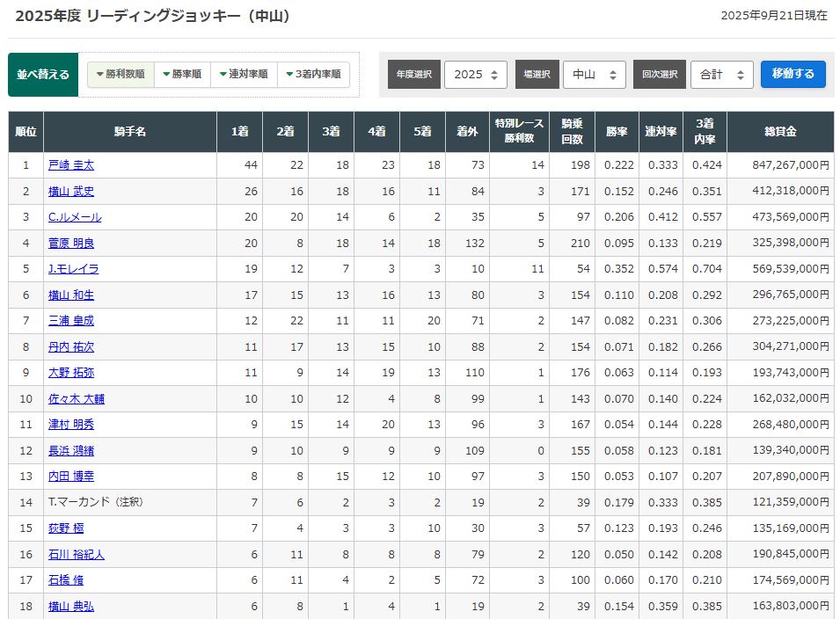Sort by 連対率順
The height and width of the screenshot is (619, 840).
pyautogui.click(x=244, y=74)
